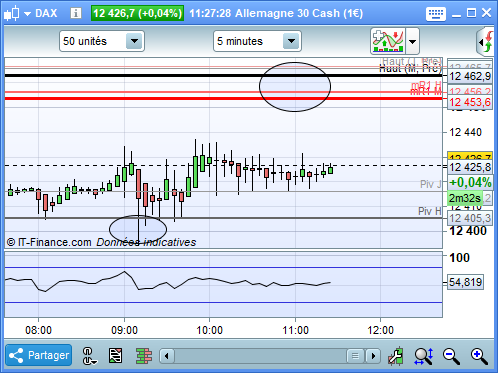
Task: Click the green price change badge
Action: coord(137,13)
